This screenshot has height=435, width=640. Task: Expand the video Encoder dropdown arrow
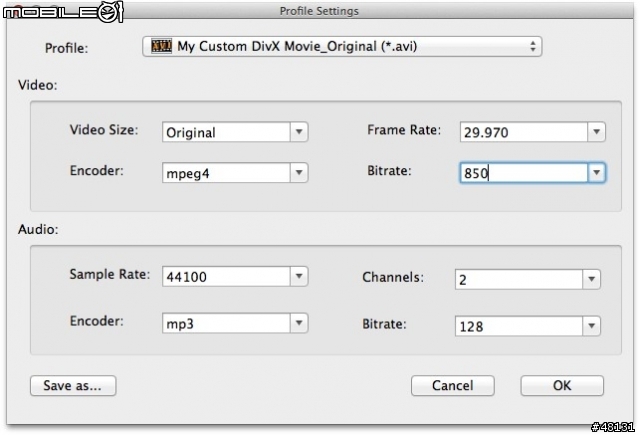(x=299, y=173)
